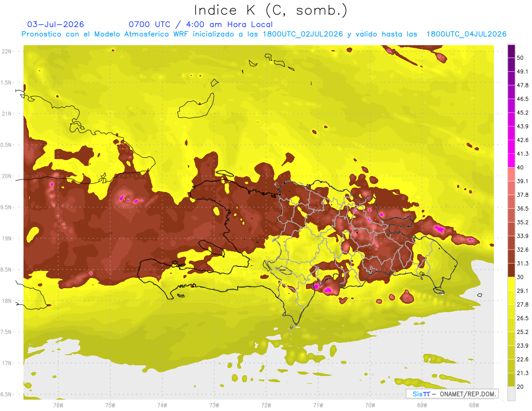Image resolution: width=532 pixels, height=411 pixels.
Task: Click the '35.2' colorbar label
Action: coord(523,222)
